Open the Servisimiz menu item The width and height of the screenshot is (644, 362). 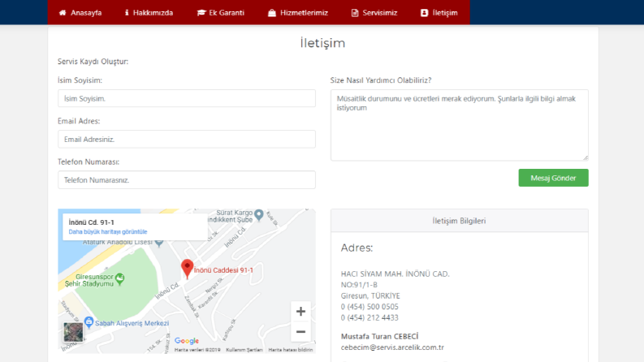(374, 13)
